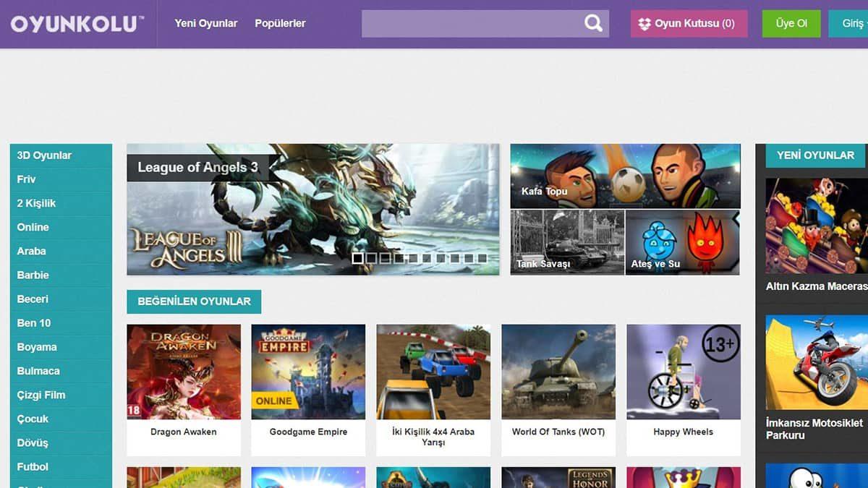
Task: Click the magnifying glass search icon
Action: click(x=593, y=24)
